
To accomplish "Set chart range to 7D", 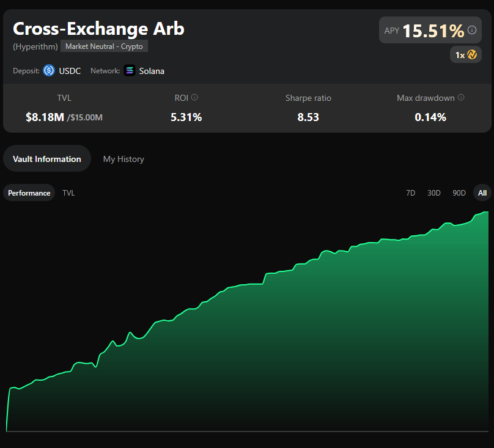I will coord(410,193).
